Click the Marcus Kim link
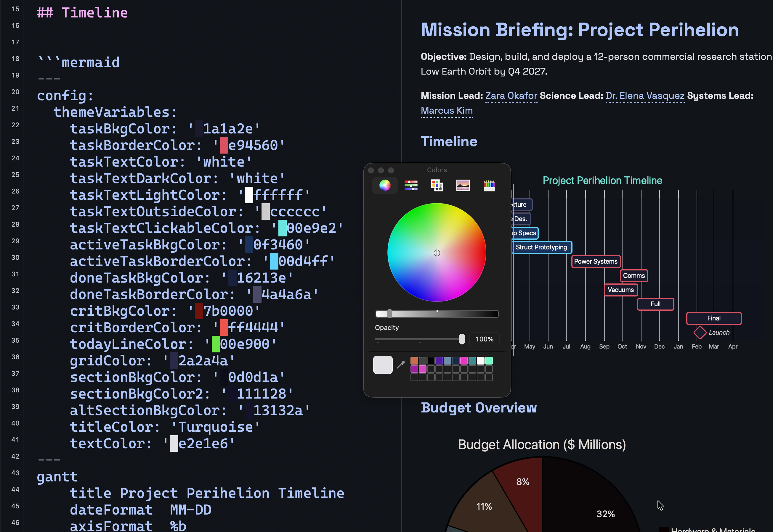773x532 pixels. click(x=446, y=110)
